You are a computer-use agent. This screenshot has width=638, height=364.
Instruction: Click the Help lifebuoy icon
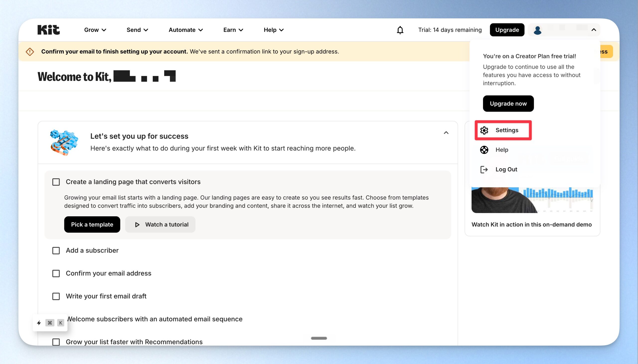[x=484, y=150]
